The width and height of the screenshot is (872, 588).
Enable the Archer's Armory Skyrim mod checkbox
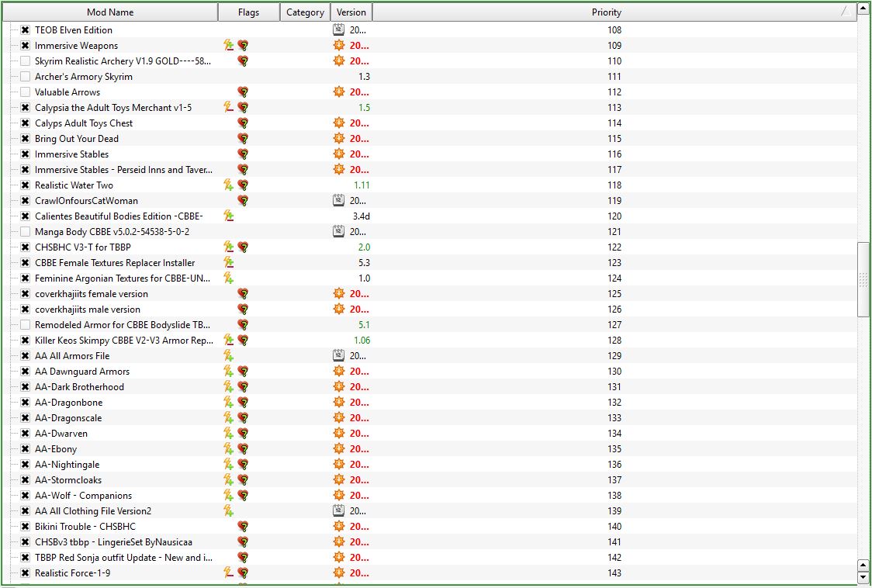[x=26, y=77]
